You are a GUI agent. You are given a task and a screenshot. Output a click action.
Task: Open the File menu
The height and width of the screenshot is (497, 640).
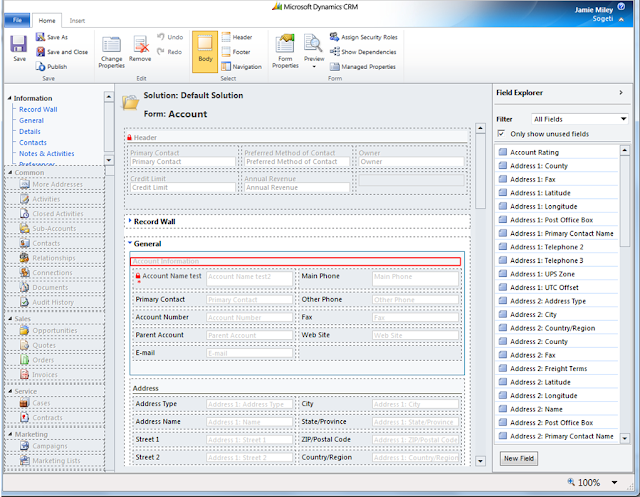[x=17, y=20]
